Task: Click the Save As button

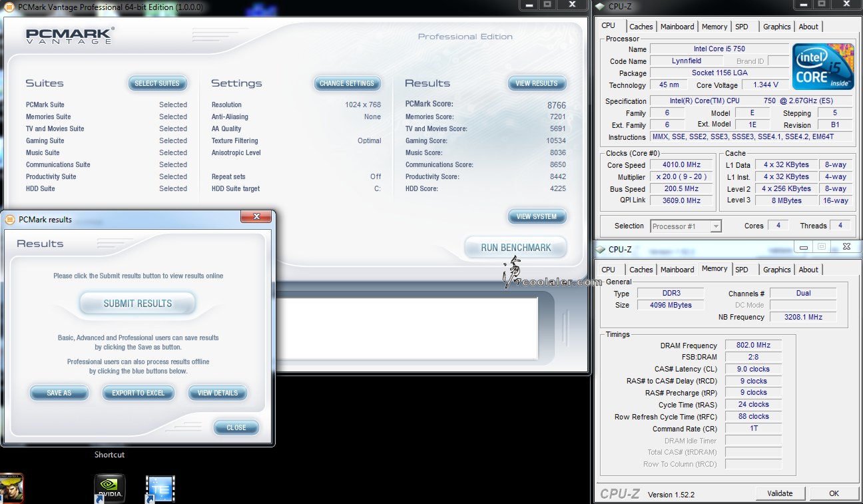Action: coord(59,393)
